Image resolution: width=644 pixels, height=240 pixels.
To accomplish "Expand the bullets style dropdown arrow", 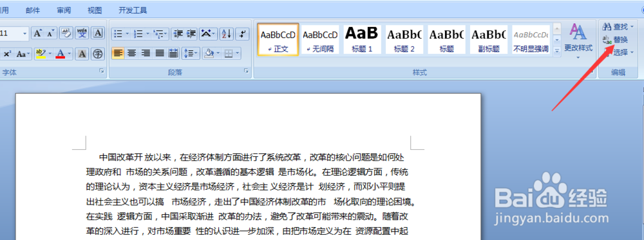I will tap(127, 33).
